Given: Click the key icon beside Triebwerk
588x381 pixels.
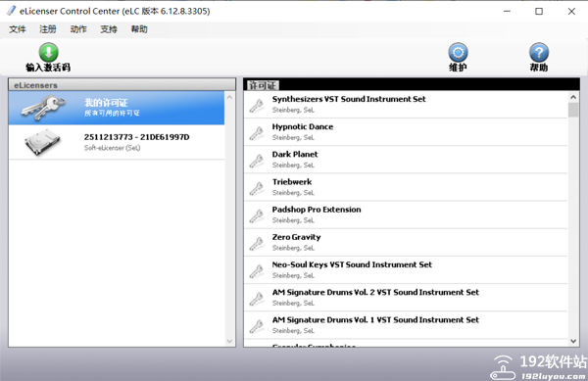Looking at the screenshot, I should tap(257, 189).
